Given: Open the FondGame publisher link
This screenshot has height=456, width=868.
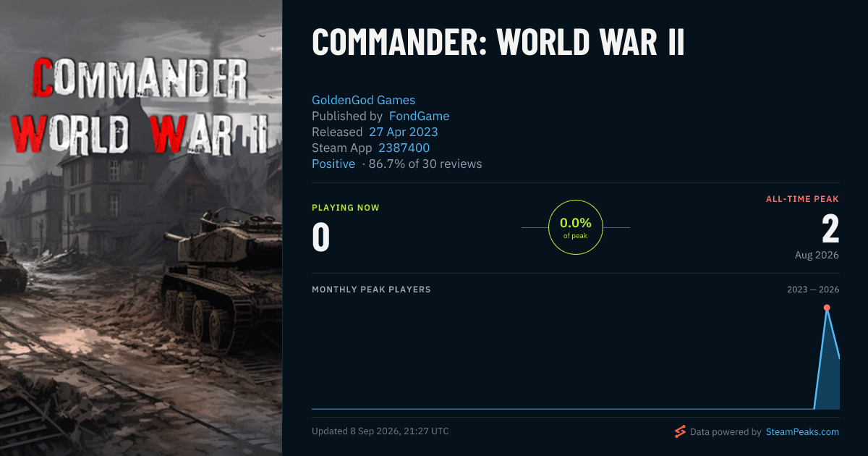Looking at the screenshot, I should point(419,116).
